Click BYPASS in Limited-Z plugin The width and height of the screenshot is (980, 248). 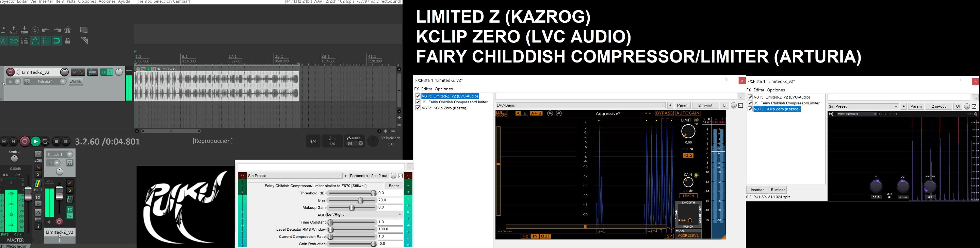pyautogui.click(x=664, y=113)
